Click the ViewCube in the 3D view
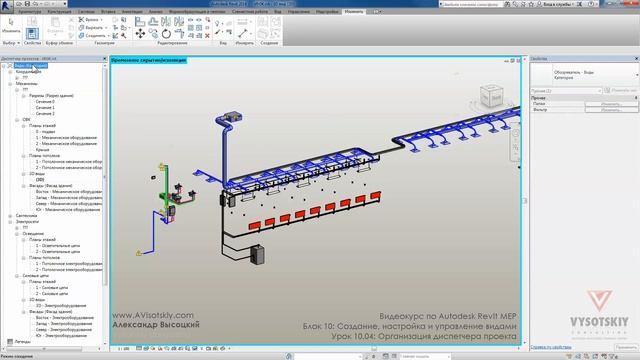The height and width of the screenshot is (360, 640). click(x=491, y=95)
